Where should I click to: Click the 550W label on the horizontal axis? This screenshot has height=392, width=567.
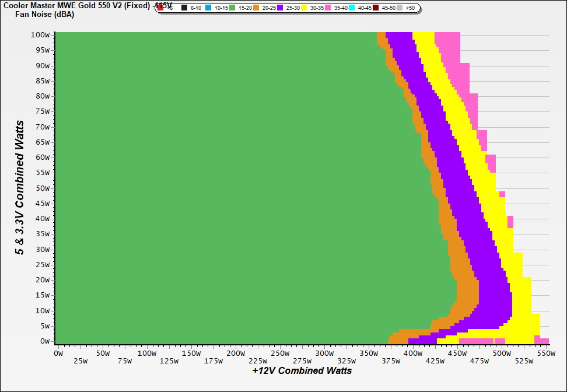click(x=542, y=353)
